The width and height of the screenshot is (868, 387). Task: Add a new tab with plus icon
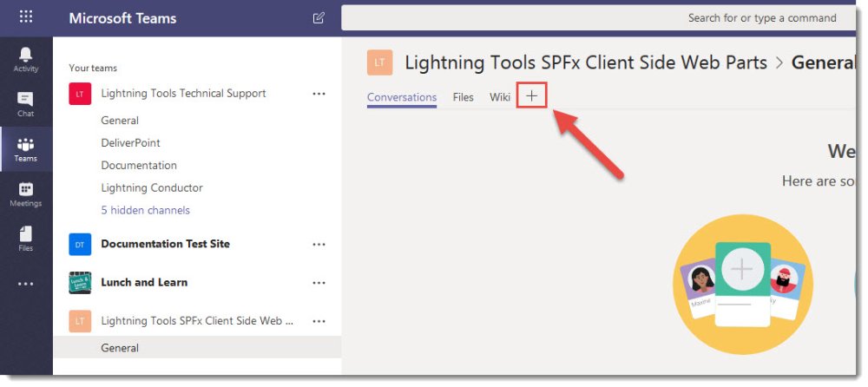[531, 96]
